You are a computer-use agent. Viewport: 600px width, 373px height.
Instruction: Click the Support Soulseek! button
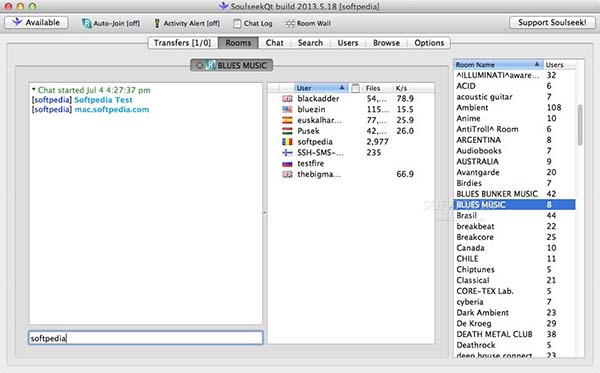pyautogui.click(x=552, y=23)
